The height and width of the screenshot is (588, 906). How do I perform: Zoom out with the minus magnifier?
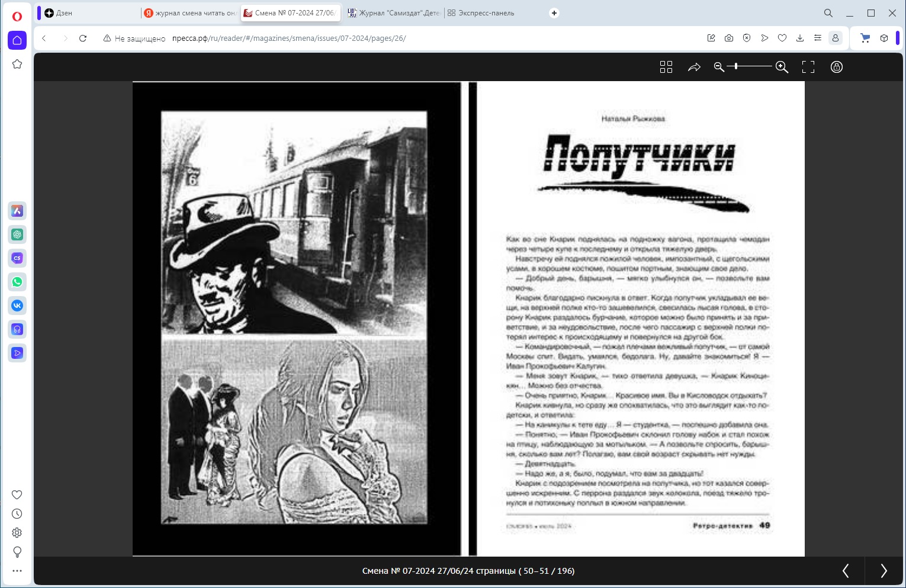[719, 67]
